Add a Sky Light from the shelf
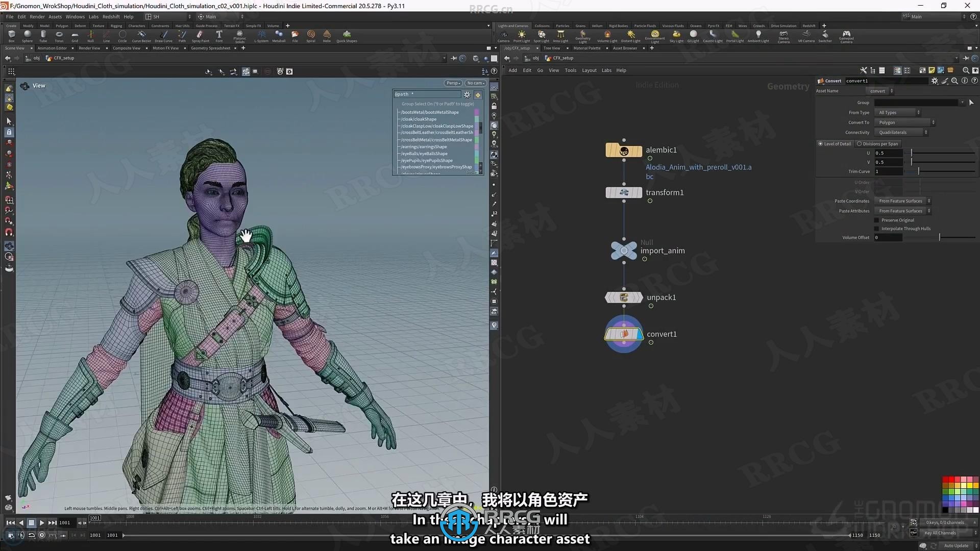 click(x=676, y=36)
